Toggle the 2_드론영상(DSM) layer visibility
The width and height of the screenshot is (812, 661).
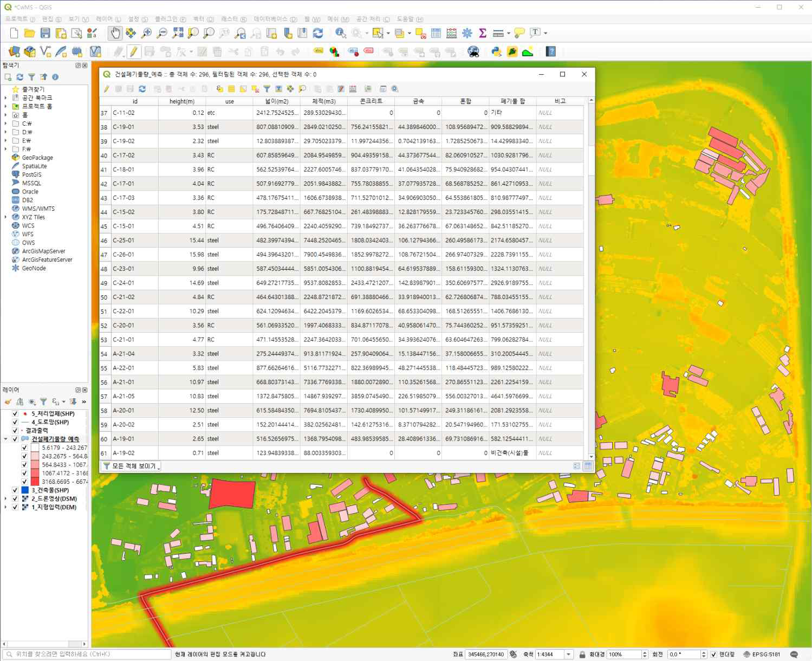tap(15, 498)
